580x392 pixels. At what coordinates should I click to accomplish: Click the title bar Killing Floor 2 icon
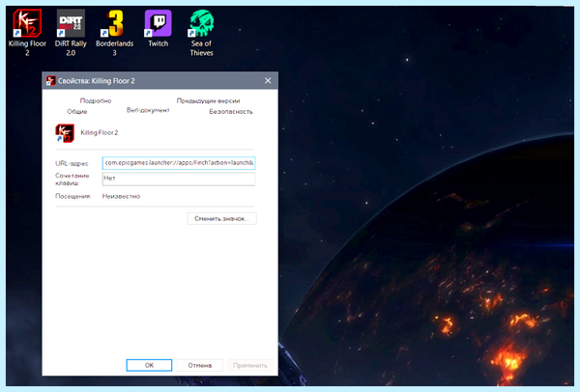(x=50, y=80)
